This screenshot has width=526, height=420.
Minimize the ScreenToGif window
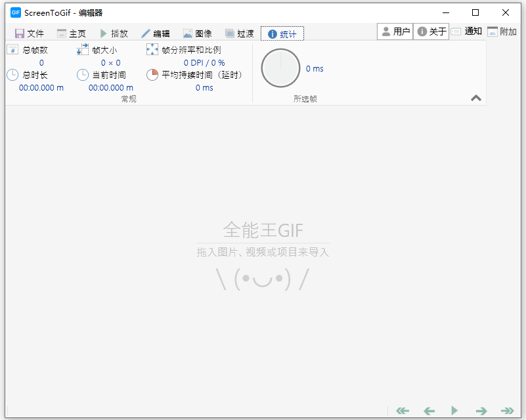(446, 12)
